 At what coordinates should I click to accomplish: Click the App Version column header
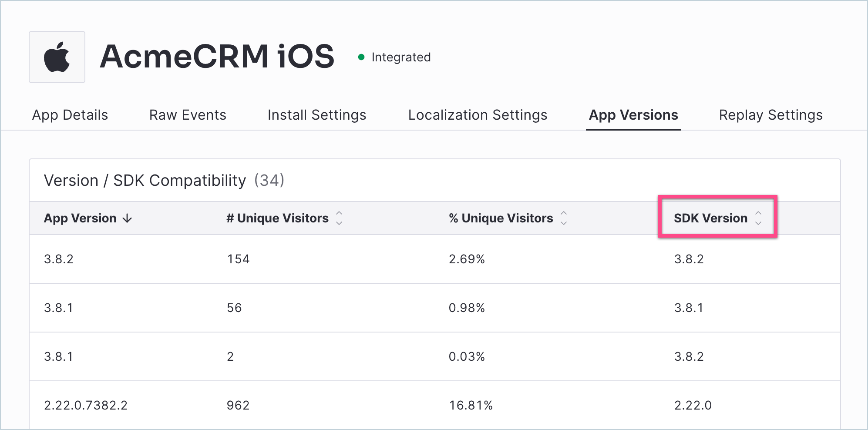click(80, 218)
